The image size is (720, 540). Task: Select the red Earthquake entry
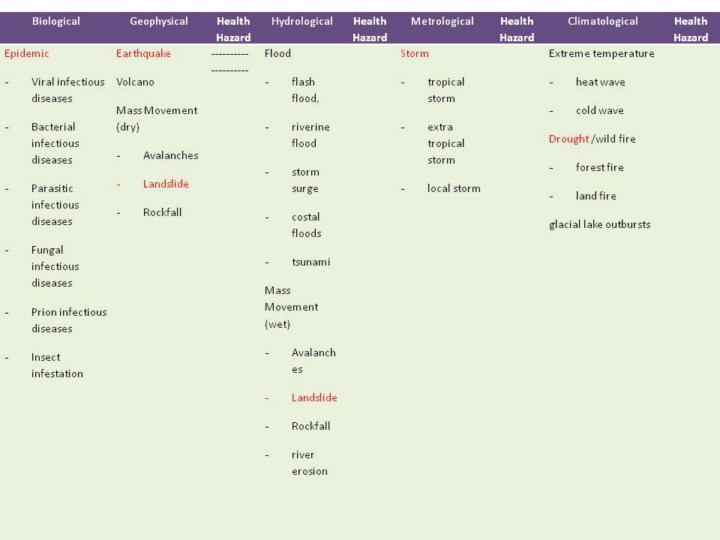144,53
